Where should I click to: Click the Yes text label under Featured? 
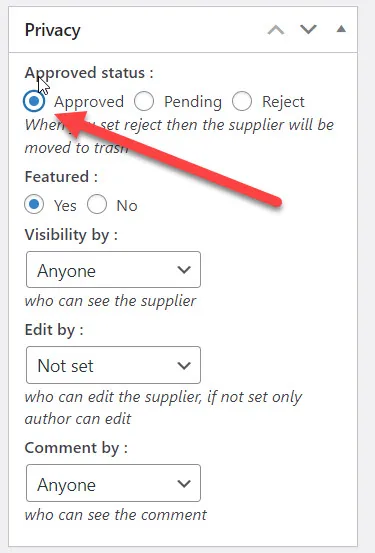[65, 206]
